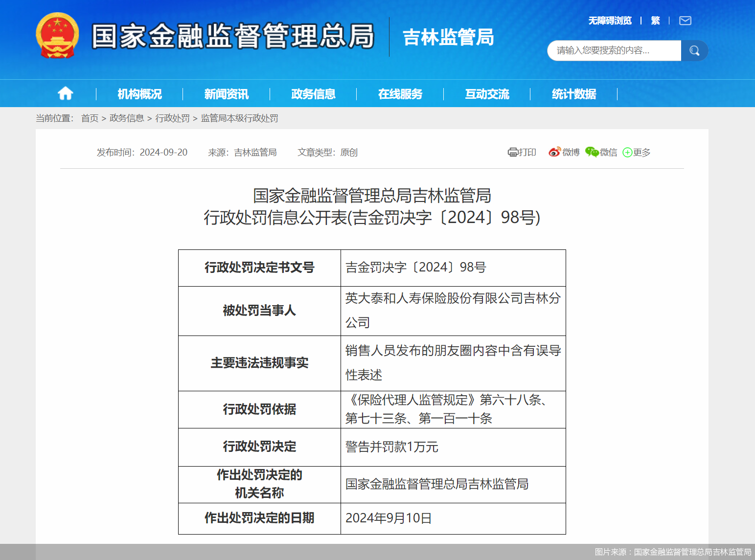
Task: Click the search magnifier button
Action: point(694,50)
